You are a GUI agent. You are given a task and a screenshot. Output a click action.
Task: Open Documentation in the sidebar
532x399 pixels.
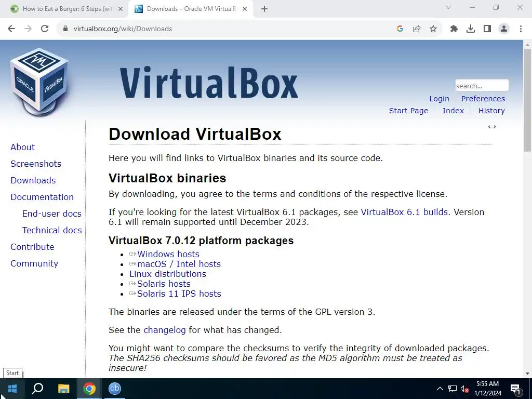pyautogui.click(x=42, y=197)
